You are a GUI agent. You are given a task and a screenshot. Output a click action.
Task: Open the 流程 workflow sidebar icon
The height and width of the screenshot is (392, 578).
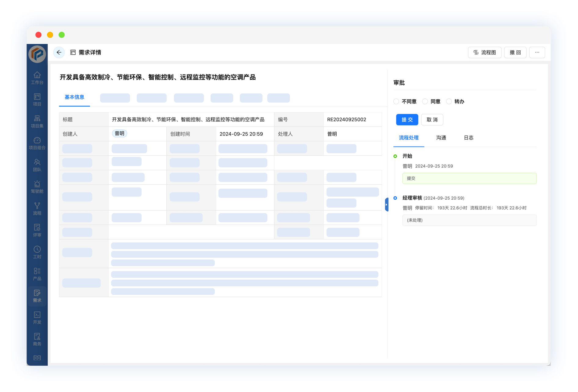pos(37,209)
